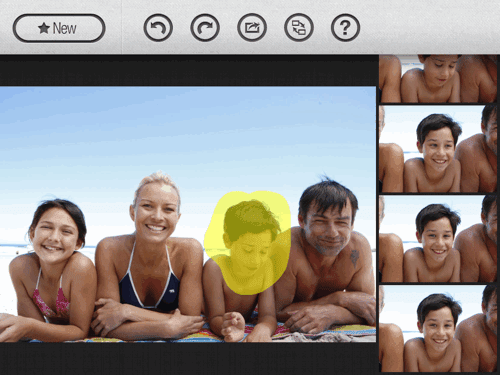The image size is (500, 375).
Task: Choose the second face thumbnail of smiling boy
Action: [x=438, y=149]
